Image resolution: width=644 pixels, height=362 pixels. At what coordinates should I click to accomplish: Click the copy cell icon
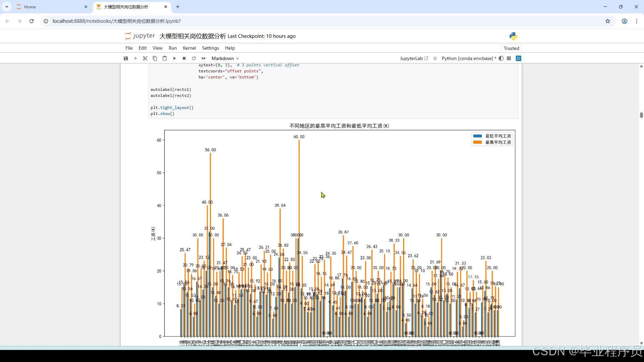click(x=155, y=58)
